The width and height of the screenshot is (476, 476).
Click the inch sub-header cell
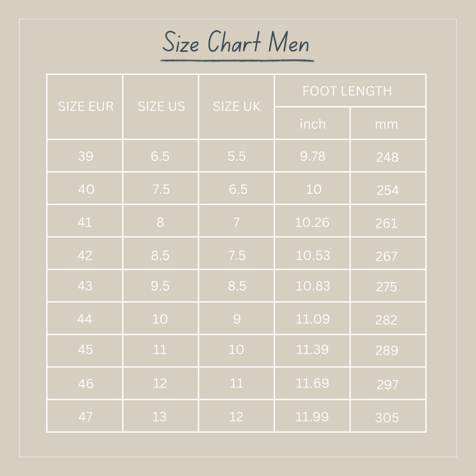tap(313, 124)
